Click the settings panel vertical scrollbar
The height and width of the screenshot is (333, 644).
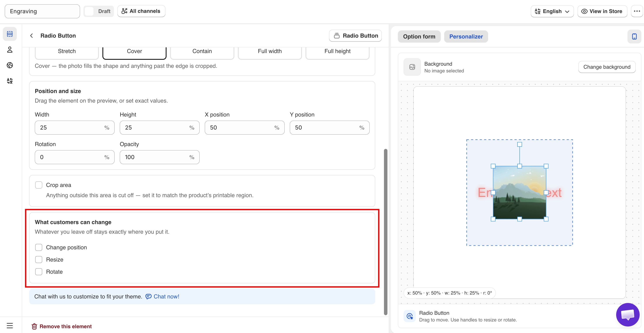(x=385, y=232)
